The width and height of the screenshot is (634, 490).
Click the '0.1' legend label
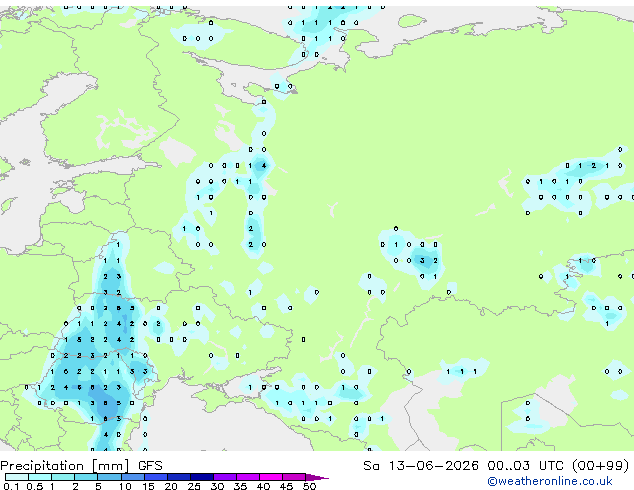tap(11, 486)
